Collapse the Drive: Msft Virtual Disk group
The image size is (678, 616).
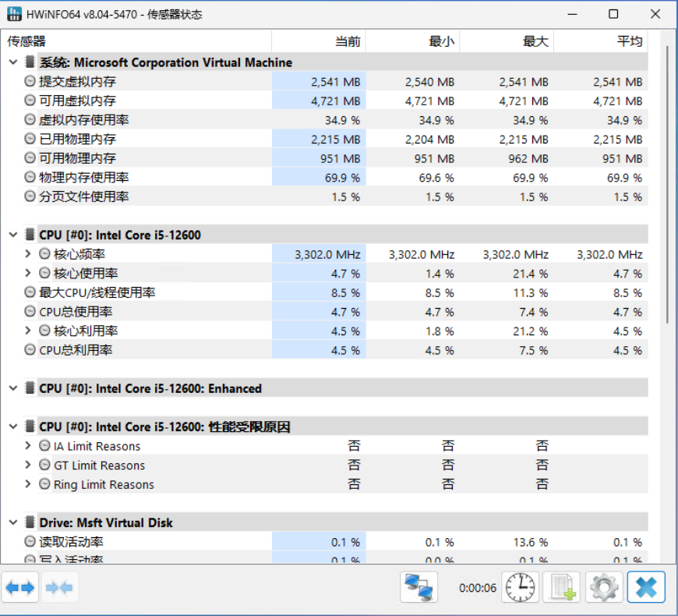click(x=13, y=522)
